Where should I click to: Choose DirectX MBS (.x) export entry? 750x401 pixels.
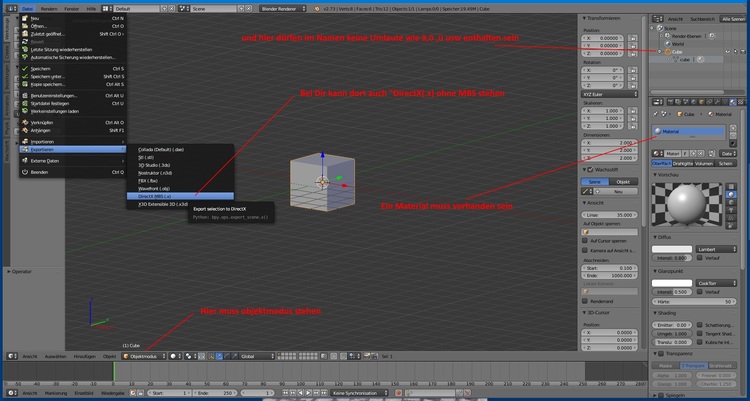click(x=180, y=196)
